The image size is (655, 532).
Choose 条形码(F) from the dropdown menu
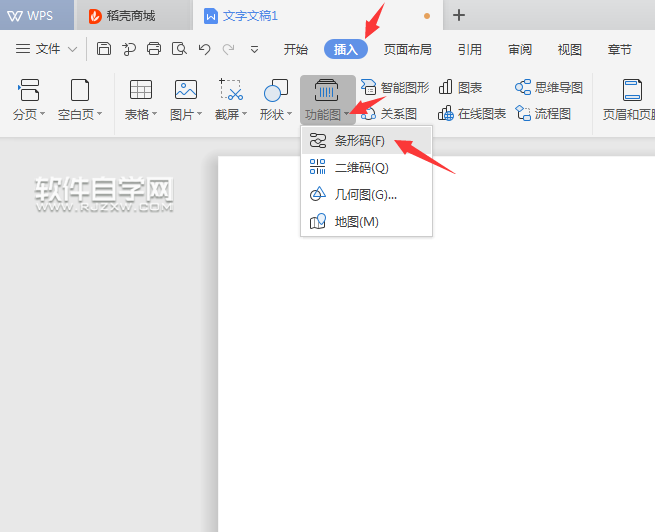tap(366, 141)
